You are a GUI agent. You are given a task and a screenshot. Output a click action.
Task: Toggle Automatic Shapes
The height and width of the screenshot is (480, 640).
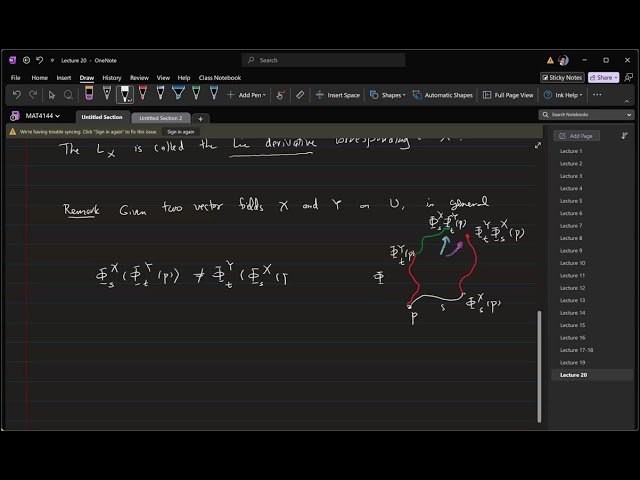tap(443, 95)
